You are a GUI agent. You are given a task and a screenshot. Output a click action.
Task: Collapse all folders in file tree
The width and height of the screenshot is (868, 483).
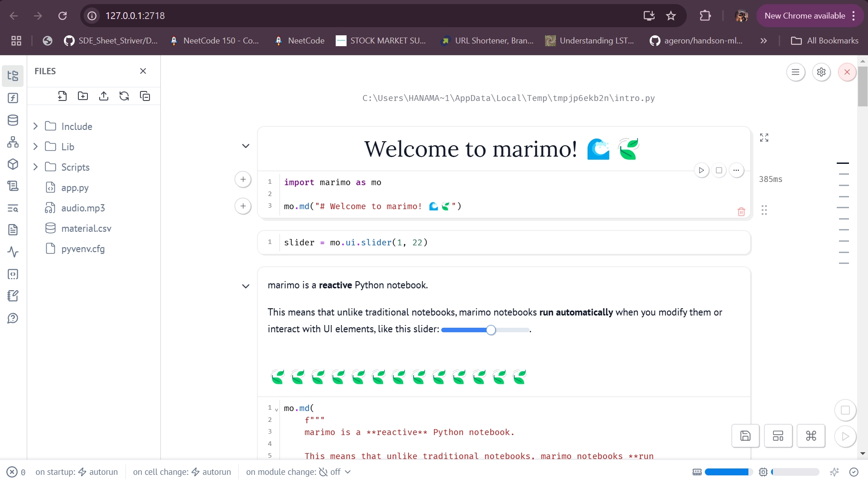point(145,96)
